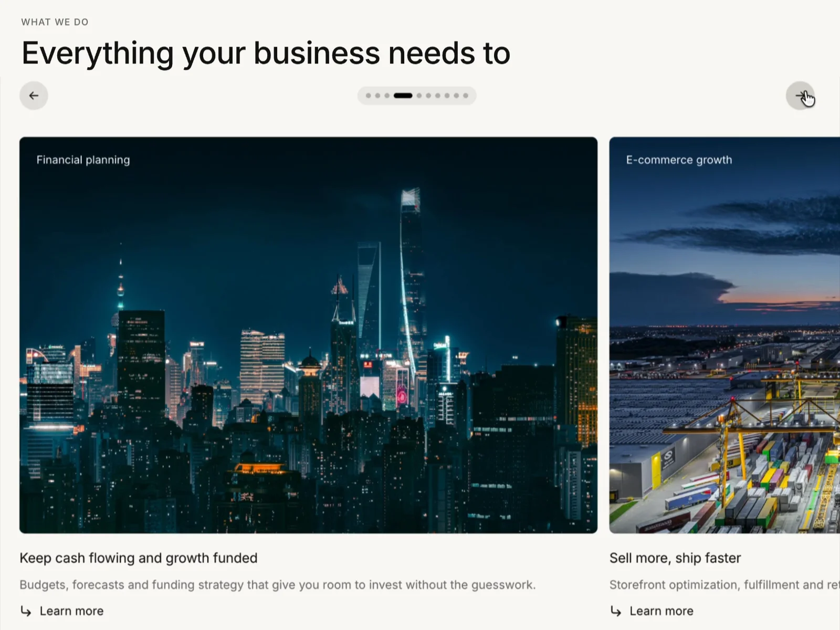Click the previous slide arrow button
The height and width of the screenshot is (630, 840).
tap(34, 96)
